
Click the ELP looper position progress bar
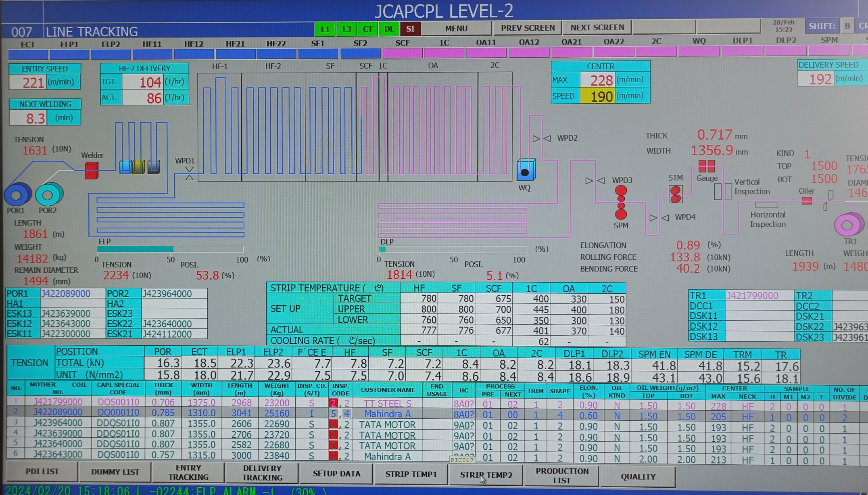170,249
